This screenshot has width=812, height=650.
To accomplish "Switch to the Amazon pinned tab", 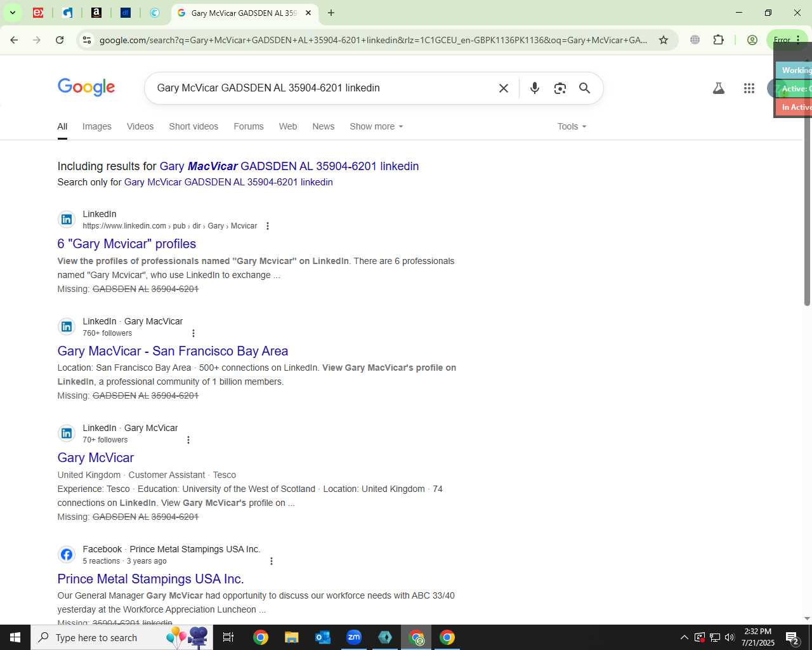I will 96,13.
